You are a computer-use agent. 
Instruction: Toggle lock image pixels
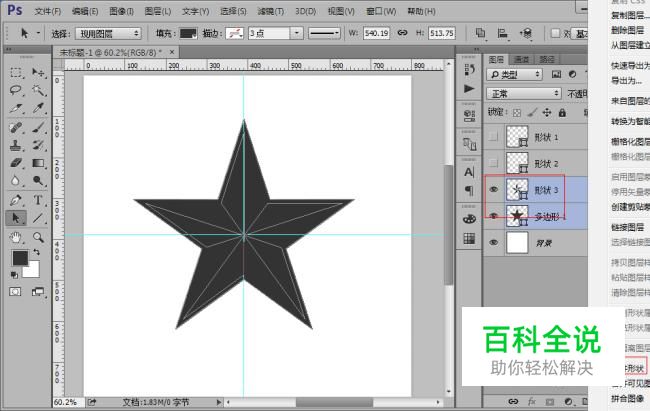click(x=532, y=113)
